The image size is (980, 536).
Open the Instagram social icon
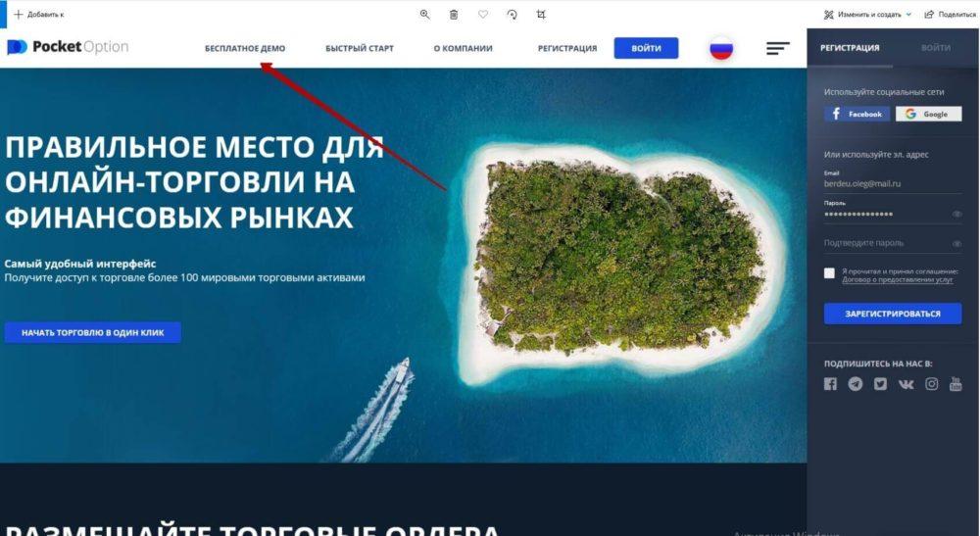(x=931, y=383)
